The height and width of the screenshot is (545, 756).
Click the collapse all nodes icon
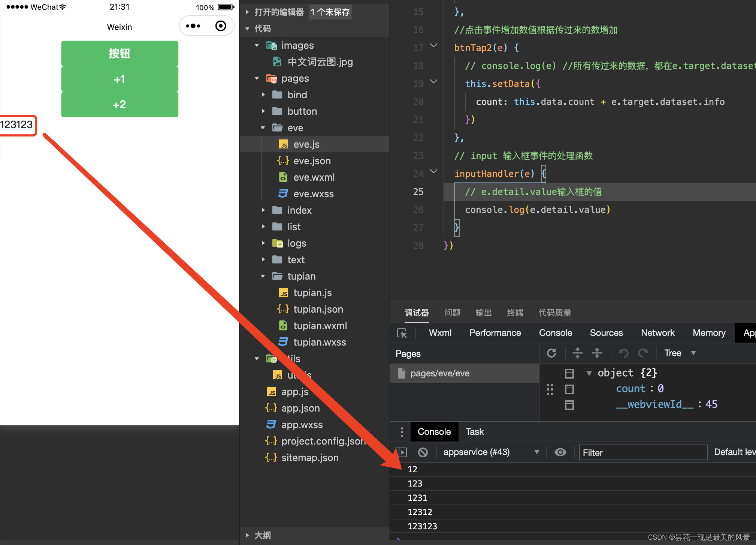pos(597,353)
